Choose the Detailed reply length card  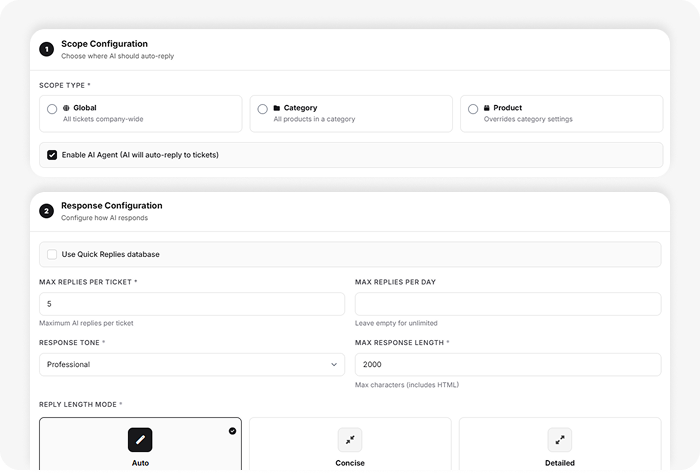pos(560,446)
